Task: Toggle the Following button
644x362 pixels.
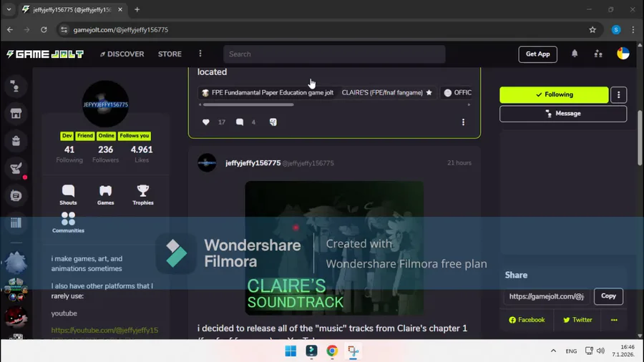Action: coord(554,94)
